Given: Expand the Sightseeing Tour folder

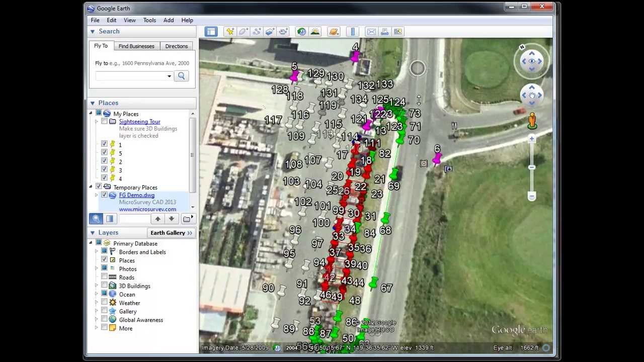Looking at the screenshot, I should [x=97, y=122].
